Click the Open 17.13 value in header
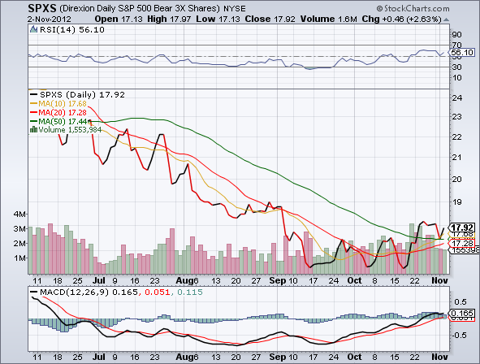 tap(118, 19)
